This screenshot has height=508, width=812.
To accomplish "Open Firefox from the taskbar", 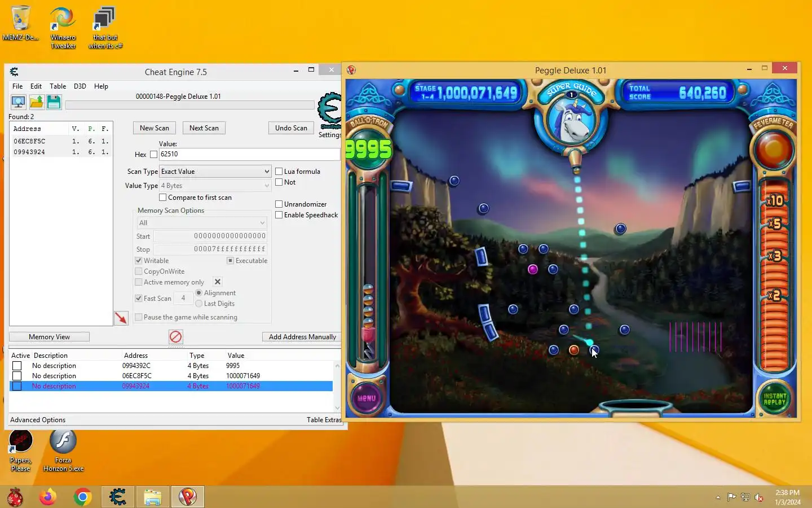I will coord(47,497).
